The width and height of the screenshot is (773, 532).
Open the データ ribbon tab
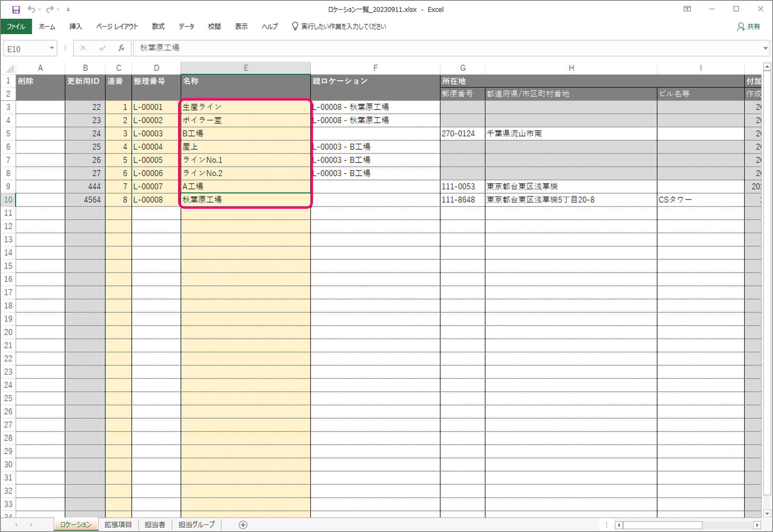[186, 27]
